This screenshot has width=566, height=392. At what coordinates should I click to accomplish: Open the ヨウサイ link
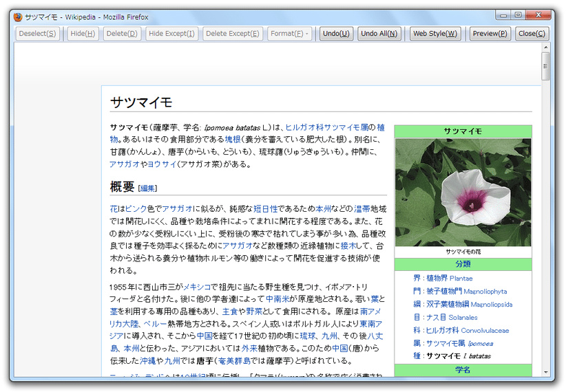pos(162,164)
